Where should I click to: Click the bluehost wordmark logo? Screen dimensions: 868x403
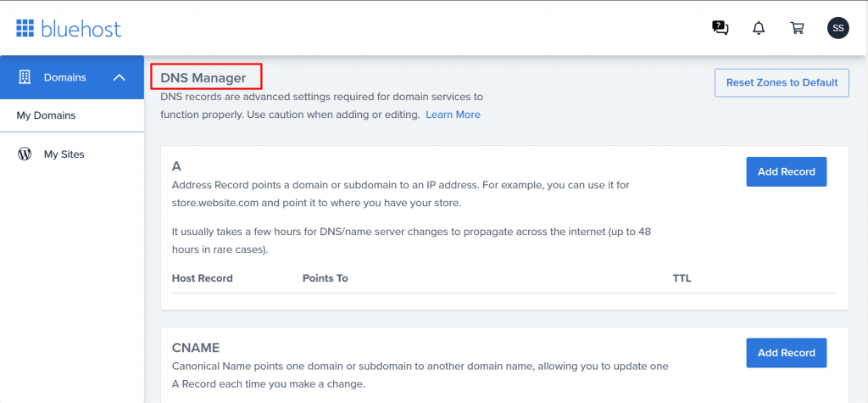pos(81,28)
